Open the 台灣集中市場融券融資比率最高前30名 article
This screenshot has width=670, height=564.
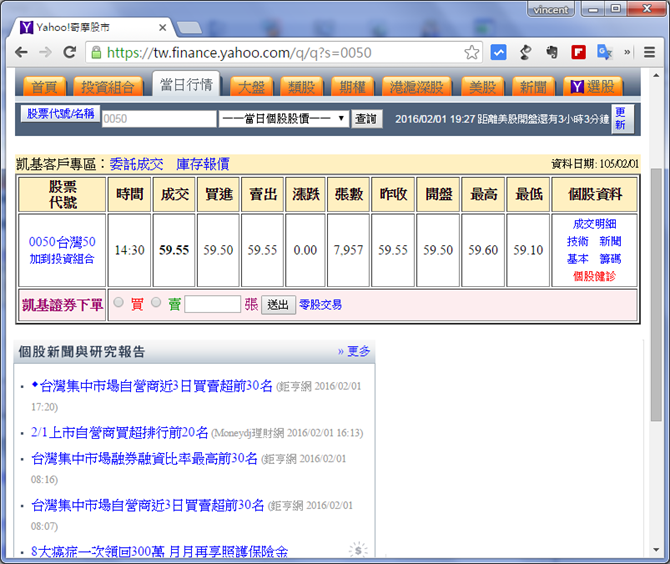[144, 458]
